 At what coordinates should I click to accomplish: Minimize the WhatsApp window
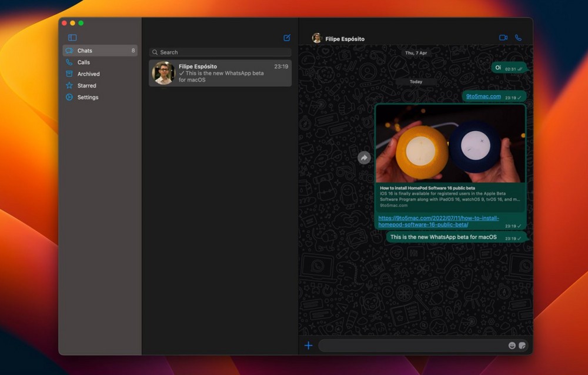(73, 24)
